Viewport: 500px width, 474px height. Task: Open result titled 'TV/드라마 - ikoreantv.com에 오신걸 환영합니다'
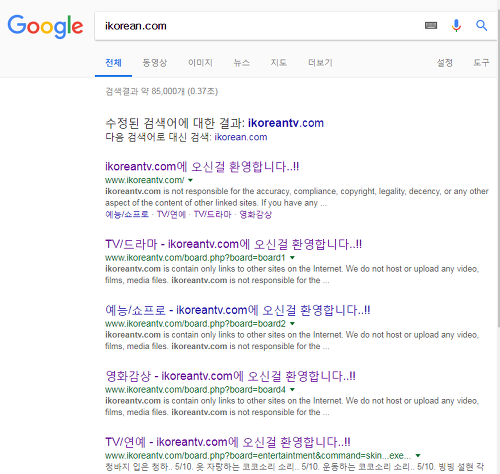click(x=233, y=244)
